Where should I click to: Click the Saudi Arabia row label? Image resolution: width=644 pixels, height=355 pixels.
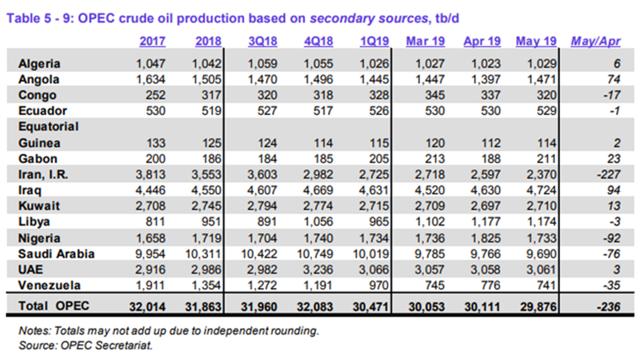56,254
